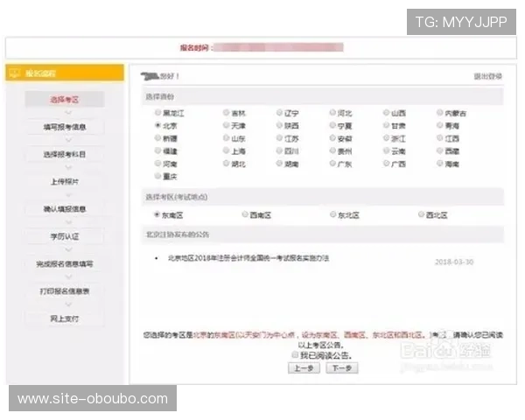Open the 上传照片 step
Screen dimensions: 525x420
(x=65, y=181)
